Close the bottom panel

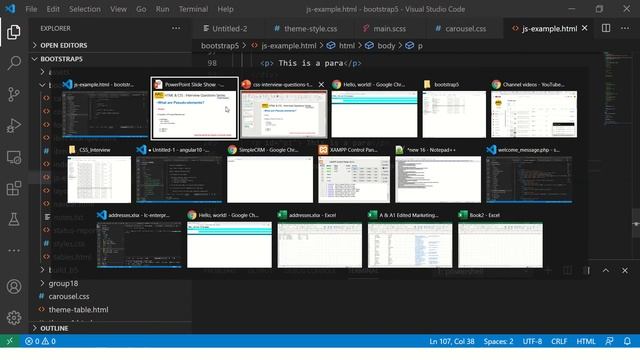coord(624,270)
